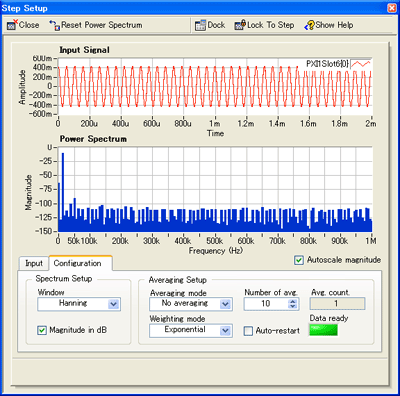Viewport: 400px width, 396px height.
Task: Uncheck the Magnitude in dB option
Action: tap(42, 330)
